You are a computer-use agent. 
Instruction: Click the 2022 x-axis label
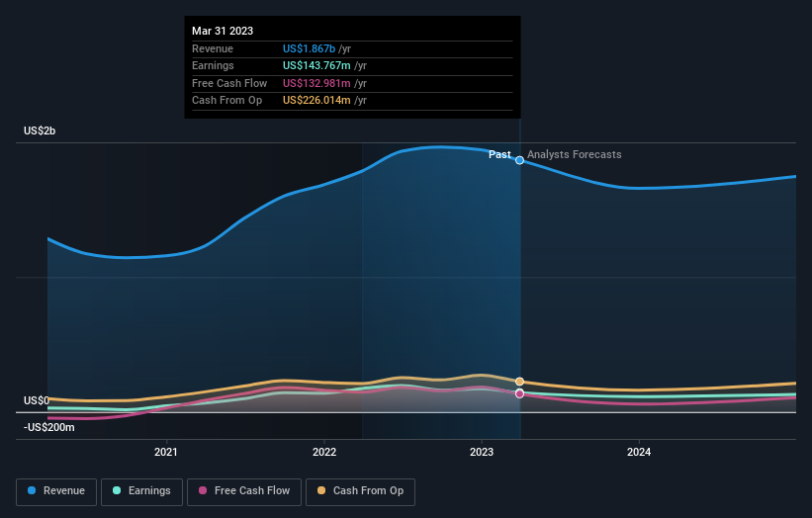tap(324, 453)
